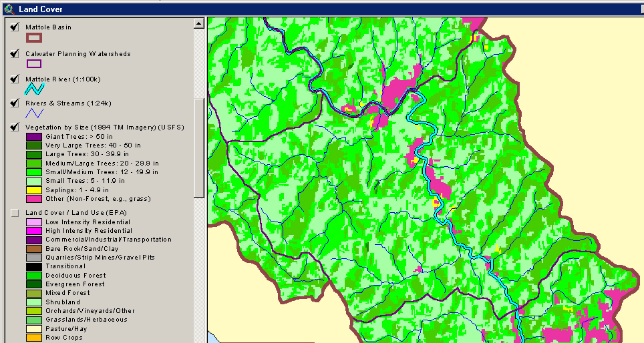644x343 pixels.
Task: Click the Transitional black swatch
Action: [x=34, y=267]
